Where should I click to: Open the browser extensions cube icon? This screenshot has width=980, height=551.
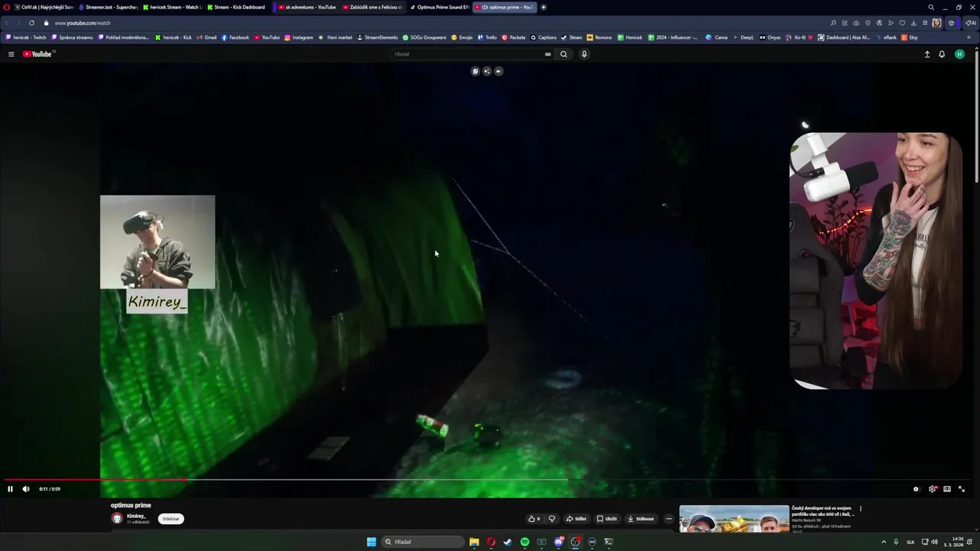point(952,23)
